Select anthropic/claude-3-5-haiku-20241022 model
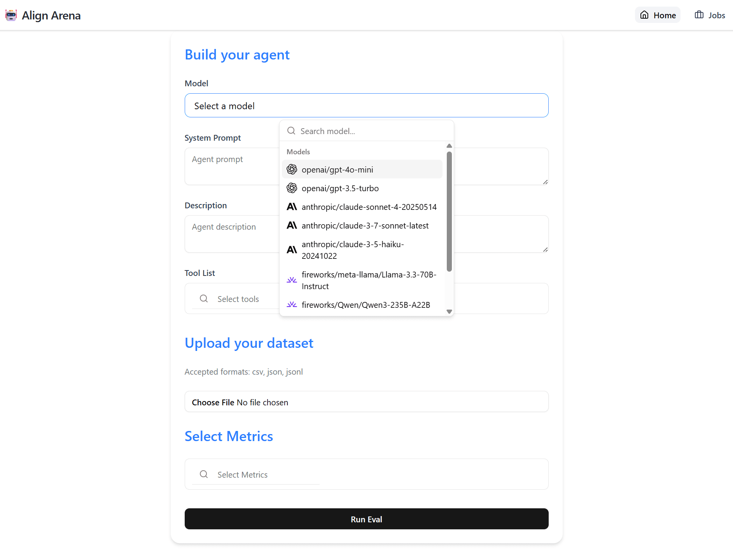Image resolution: width=733 pixels, height=560 pixels. pyautogui.click(x=362, y=250)
